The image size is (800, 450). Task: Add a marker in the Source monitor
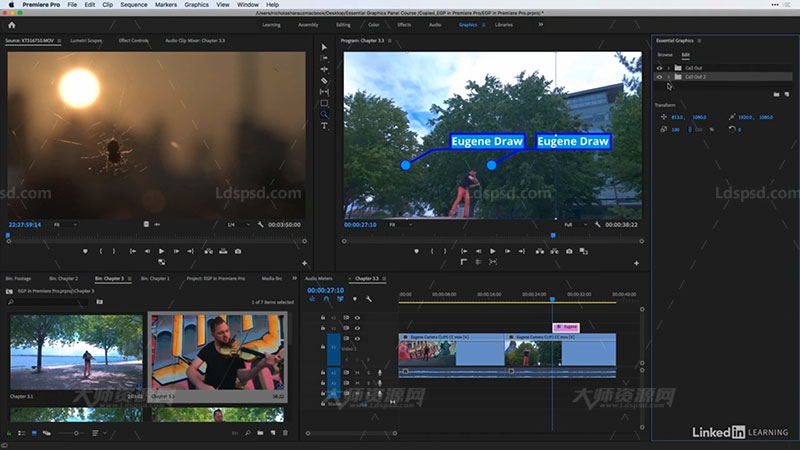(x=85, y=251)
